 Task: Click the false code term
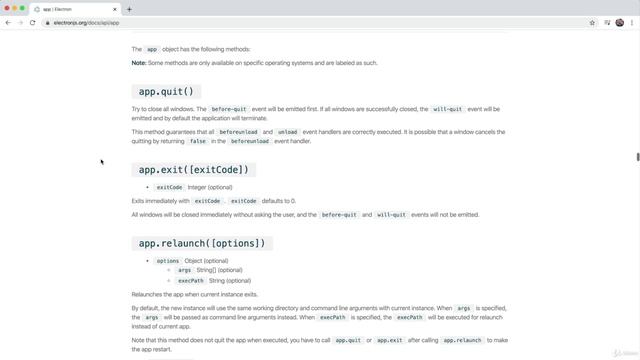pos(198,141)
